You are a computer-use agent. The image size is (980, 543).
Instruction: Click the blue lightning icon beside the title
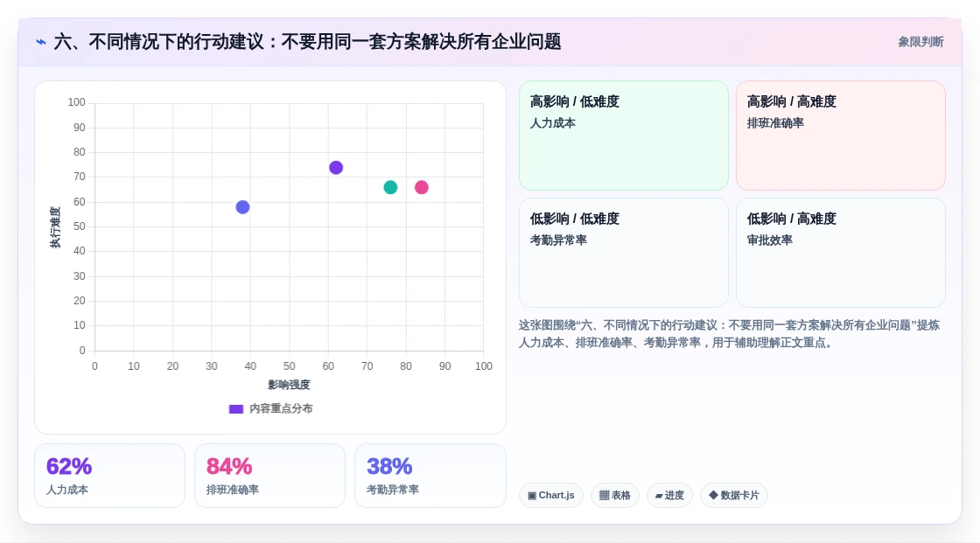[41, 42]
